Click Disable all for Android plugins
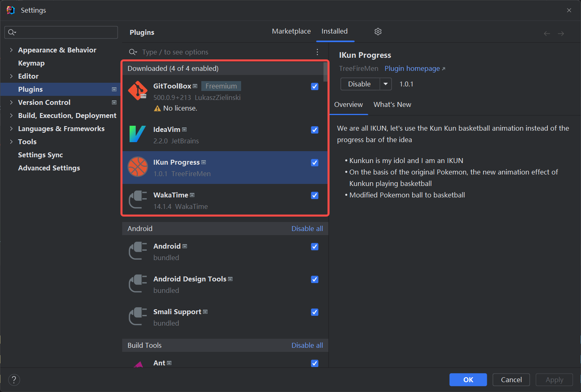The width and height of the screenshot is (581, 392). pos(307,229)
